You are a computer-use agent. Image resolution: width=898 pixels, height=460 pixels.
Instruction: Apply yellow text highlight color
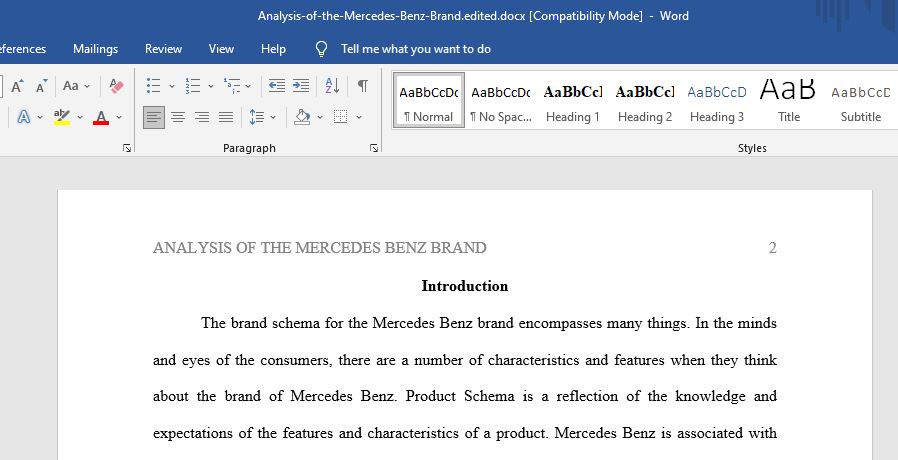click(62, 117)
